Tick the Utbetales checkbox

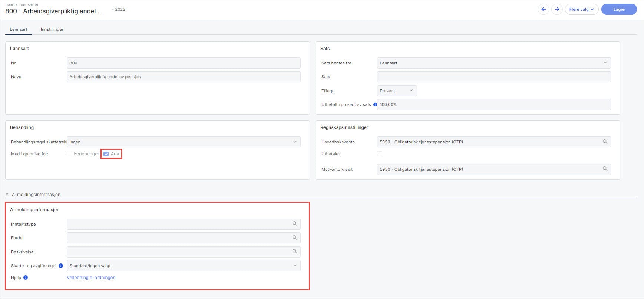[x=380, y=154]
